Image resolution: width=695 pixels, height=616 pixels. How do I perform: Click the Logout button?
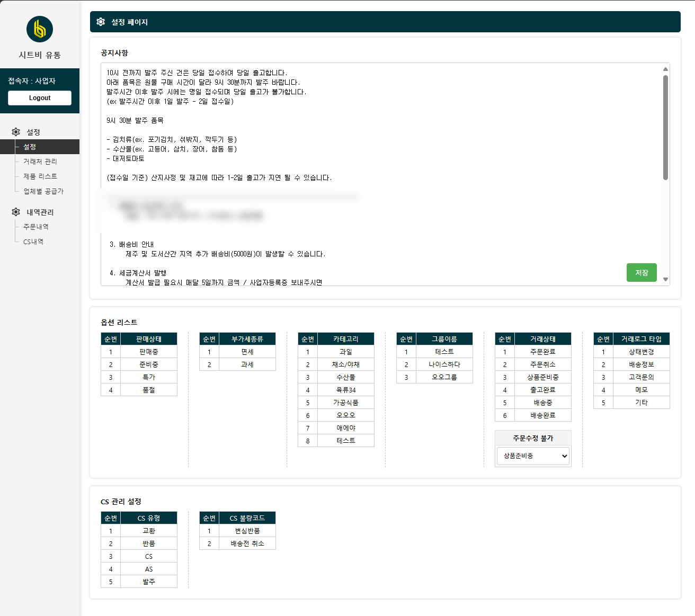coord(39,98)
